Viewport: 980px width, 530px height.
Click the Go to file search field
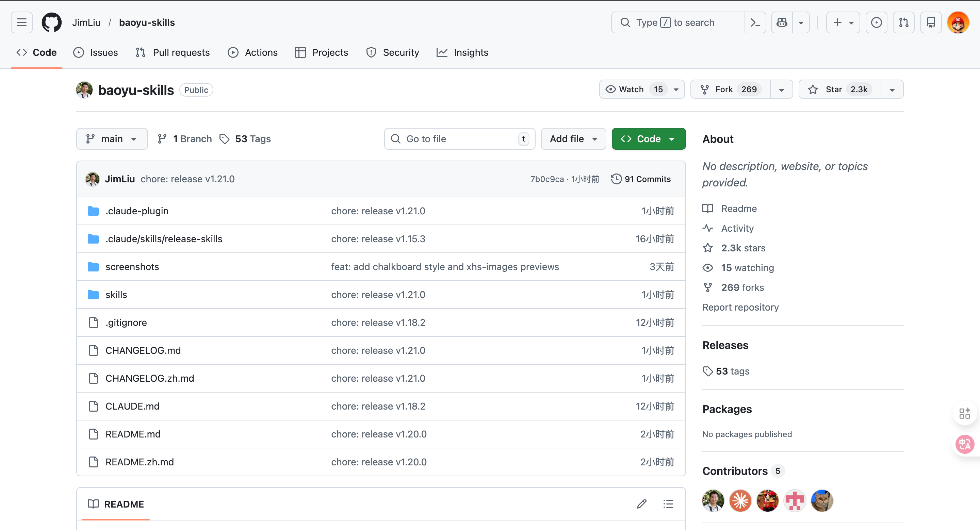click(457, 139)
